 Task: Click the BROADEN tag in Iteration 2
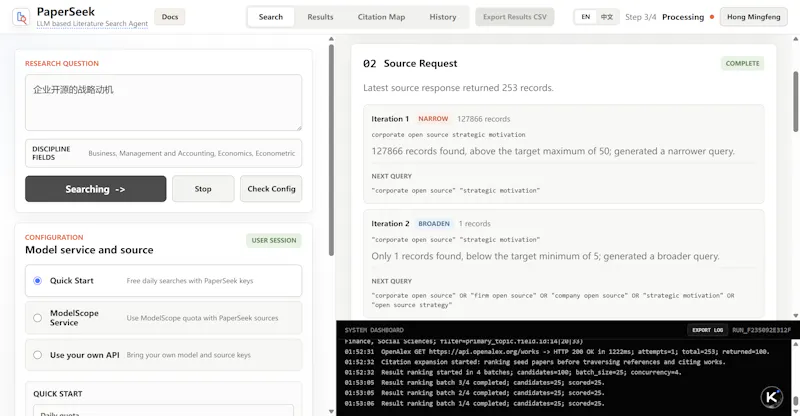(x=434, y=224)
